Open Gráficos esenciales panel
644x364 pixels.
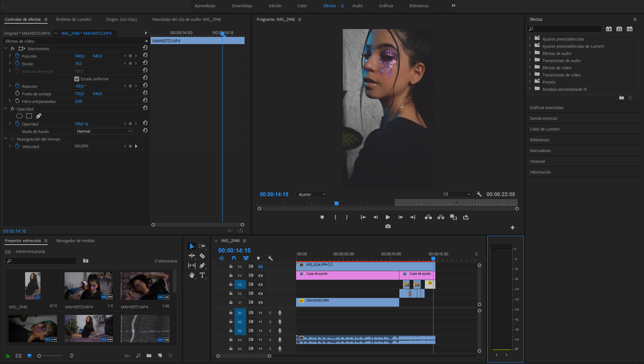point(546,108)
